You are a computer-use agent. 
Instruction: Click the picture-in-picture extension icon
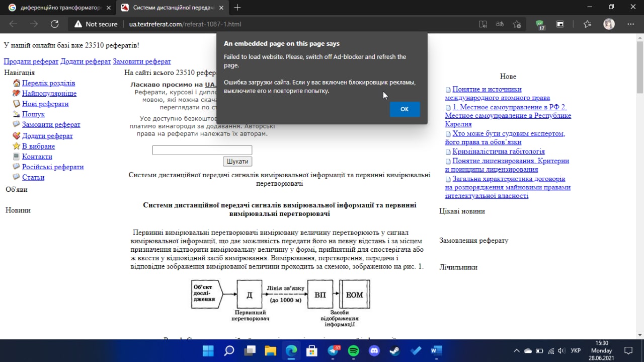coord(560,24)
